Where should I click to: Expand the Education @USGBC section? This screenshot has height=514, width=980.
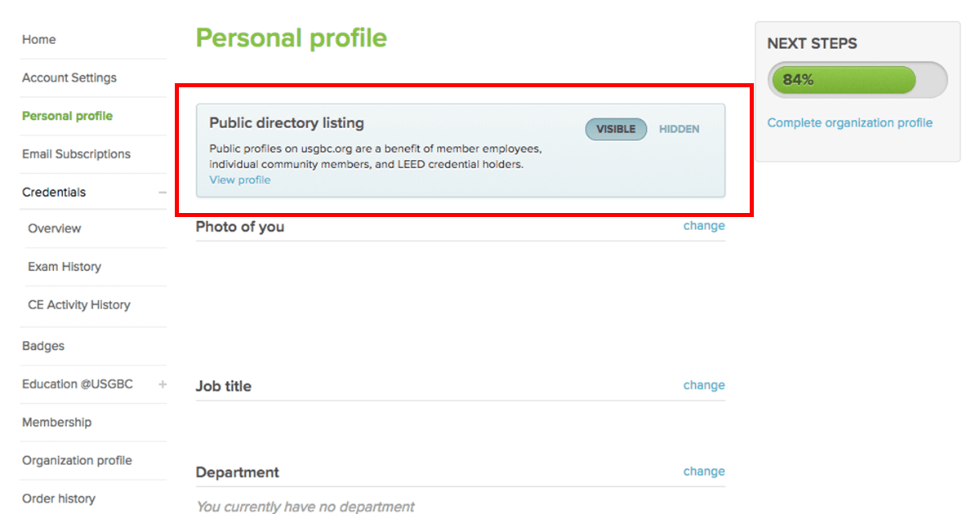point(162,383)
